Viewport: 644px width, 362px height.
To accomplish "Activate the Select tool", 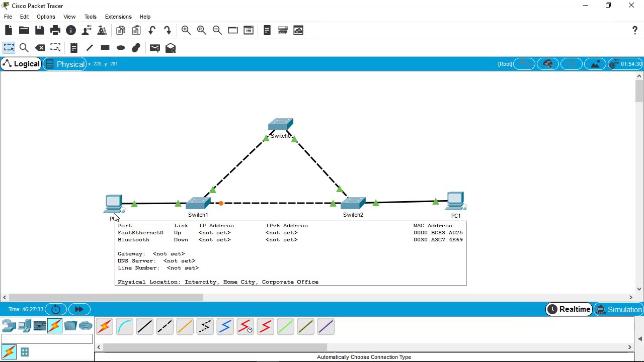I will click(9, 48).
